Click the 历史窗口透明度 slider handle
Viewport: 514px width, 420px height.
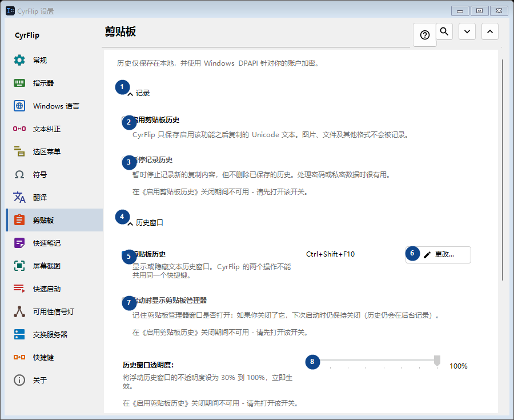click(x=437, y=361)
